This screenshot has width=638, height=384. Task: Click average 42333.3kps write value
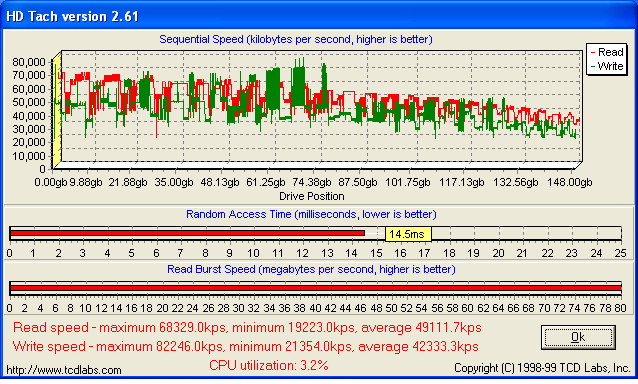pyautogui.click(x=418, y=347)
